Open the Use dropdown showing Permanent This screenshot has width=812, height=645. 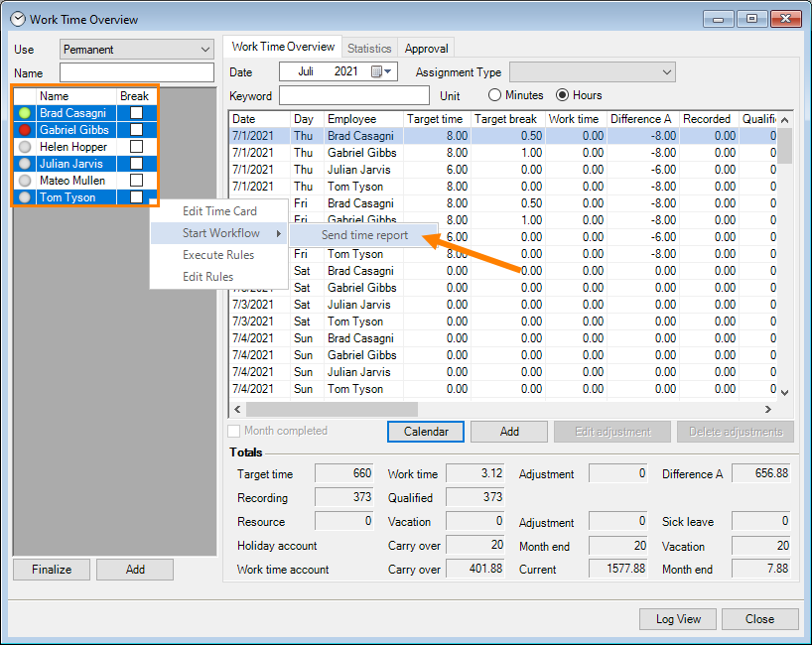pyautogui.click(x=137, y=49)
